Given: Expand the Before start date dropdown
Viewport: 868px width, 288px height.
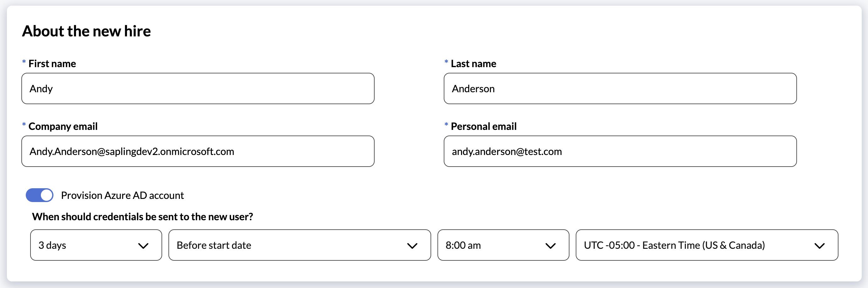Looking at the screenshot, I should tap(299, 245).
